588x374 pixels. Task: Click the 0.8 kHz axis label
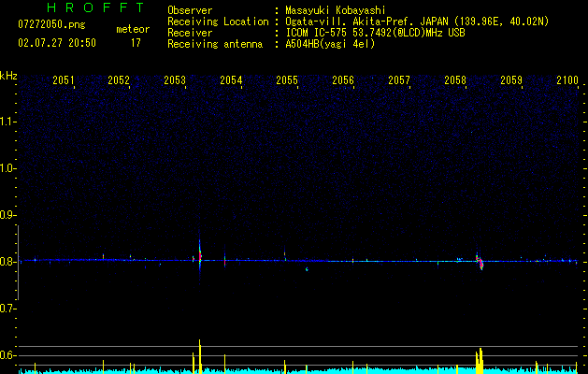click(7, 262)
